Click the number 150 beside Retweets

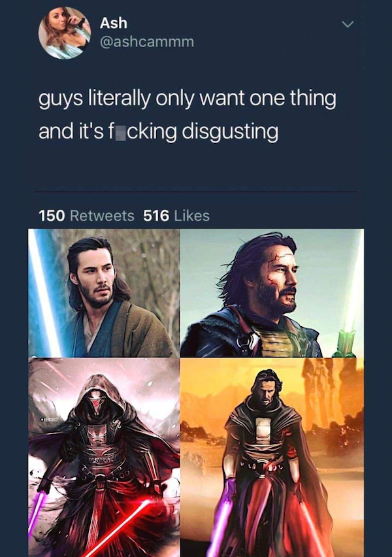tap(52, 216)
